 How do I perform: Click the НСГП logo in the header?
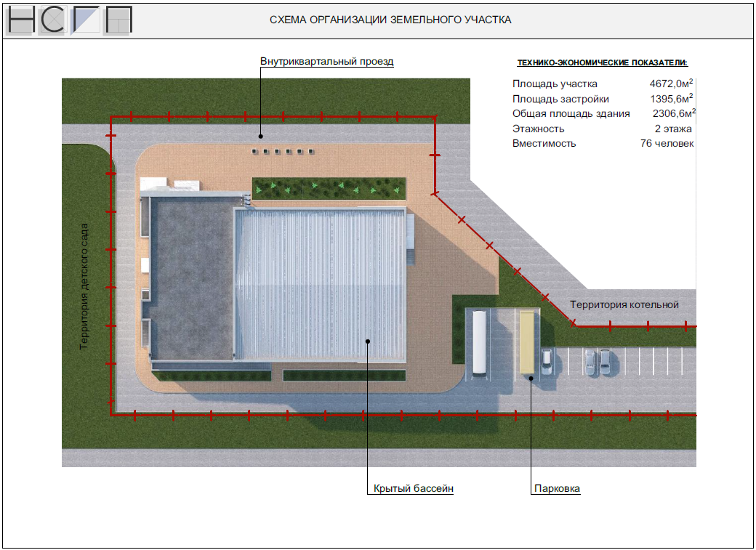pyautogui.click(x=70, y=20)
